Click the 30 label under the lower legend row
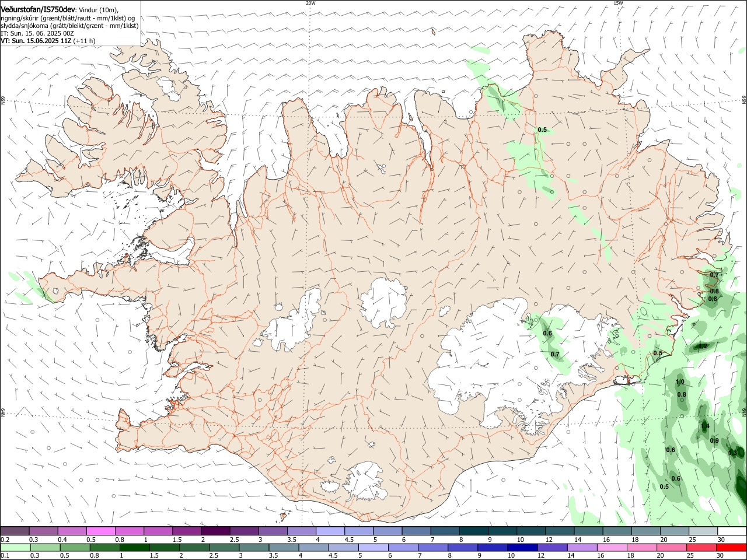Image resolution: width=747 pixels, height=560 pixels. [x=720, y=556]
